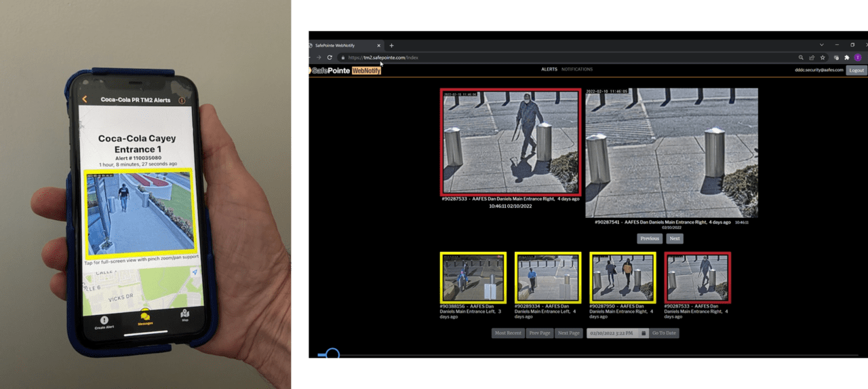Viewport: 868px width, 389px height.
Task: Click the caption text of alert #90289334
Action: [x=545, y=311]
